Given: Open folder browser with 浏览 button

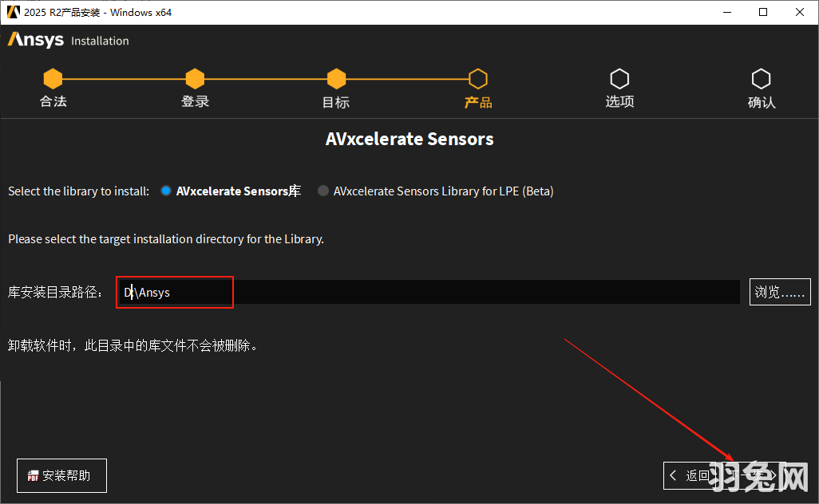Looking at the screenshot, I should (780, 292).
